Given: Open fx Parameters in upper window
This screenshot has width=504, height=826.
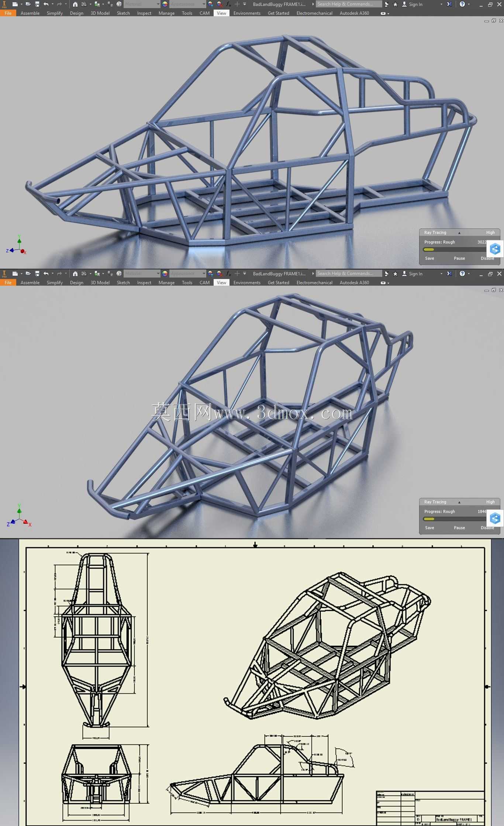Looking at the screenshot, I should pyautogui.click(x=228, y=4).
